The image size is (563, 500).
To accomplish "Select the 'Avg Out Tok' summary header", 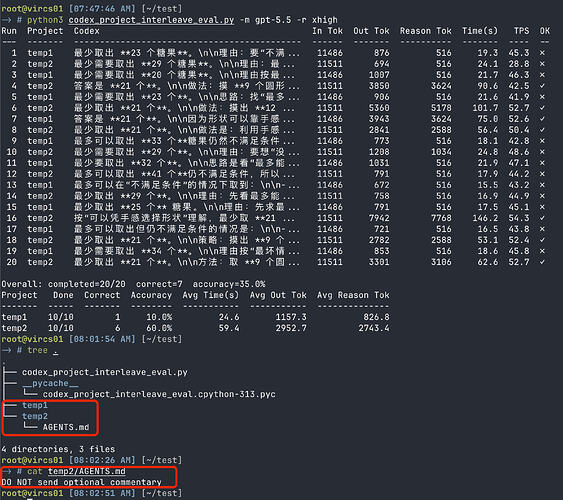I will tap(278, 295).
